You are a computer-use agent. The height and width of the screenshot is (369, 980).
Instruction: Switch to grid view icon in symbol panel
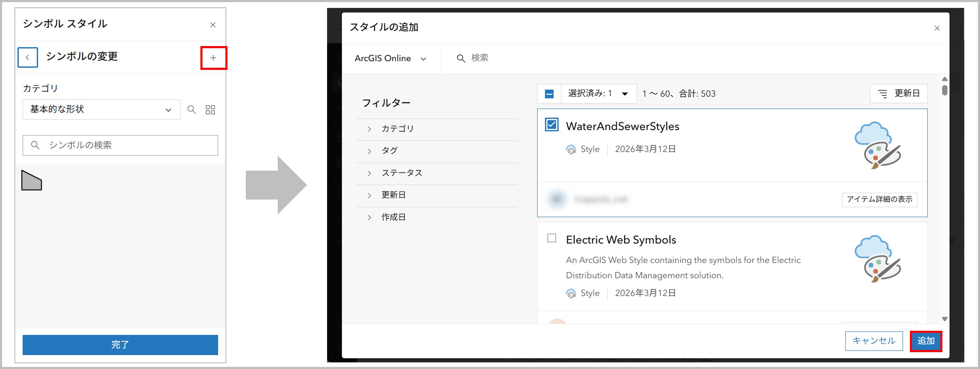210,110
